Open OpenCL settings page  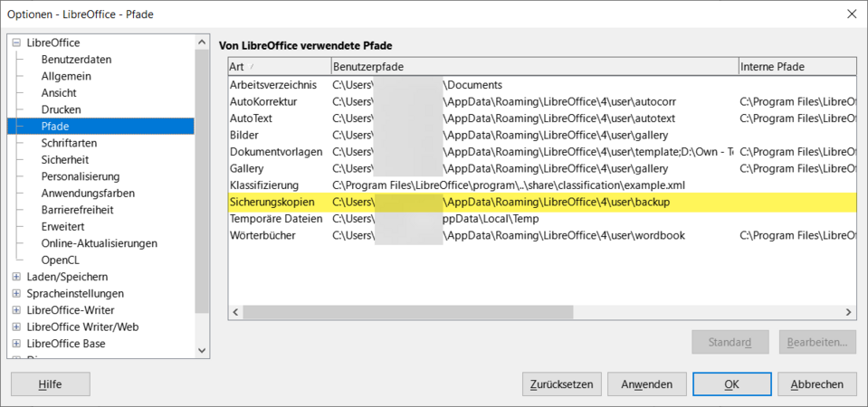(61, 260)
